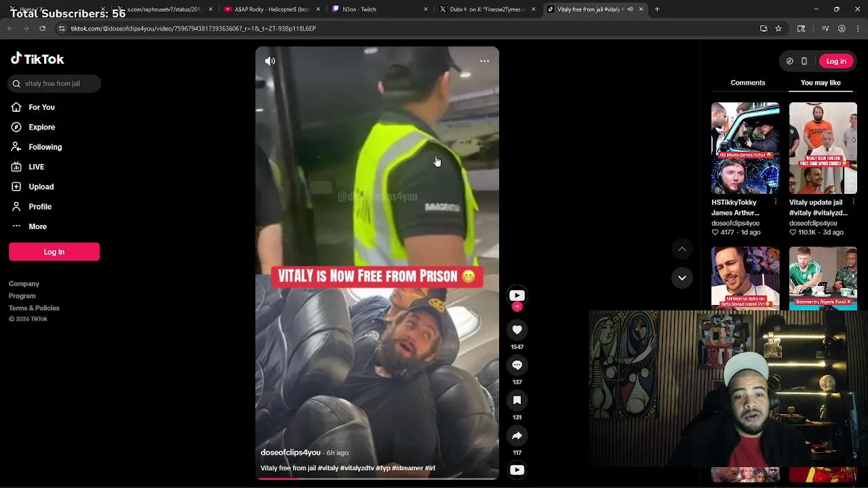Click the site information icon in address bar
The height and width of the screenshot is (488, 868).
pyautogui.click(x=62, y=28)
